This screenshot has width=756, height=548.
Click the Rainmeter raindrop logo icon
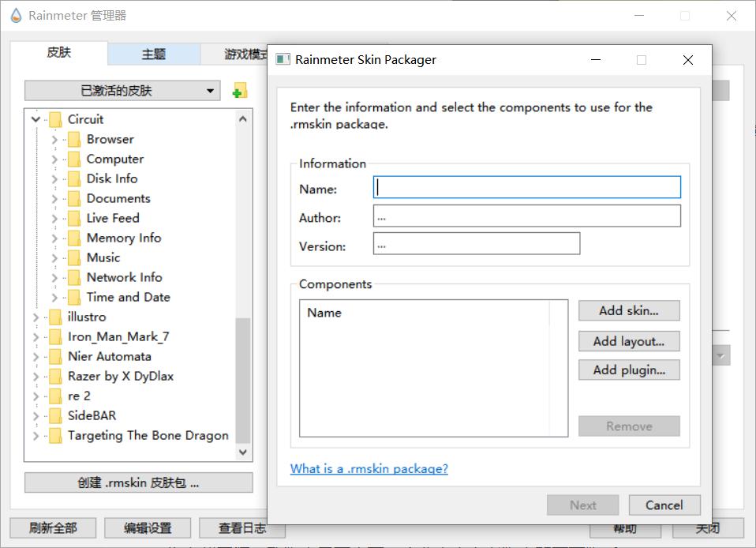(16, 16)
